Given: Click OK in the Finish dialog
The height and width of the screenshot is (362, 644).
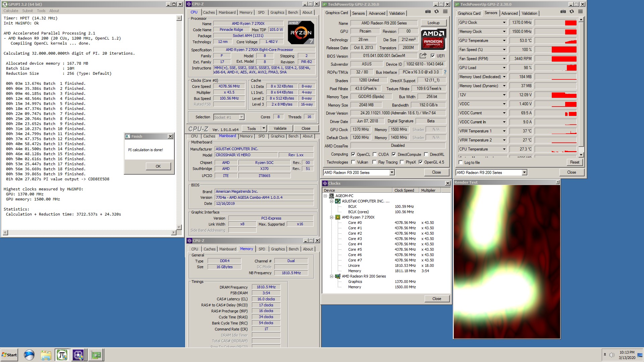Looking at the screenshot, I should tap(158, 166).
